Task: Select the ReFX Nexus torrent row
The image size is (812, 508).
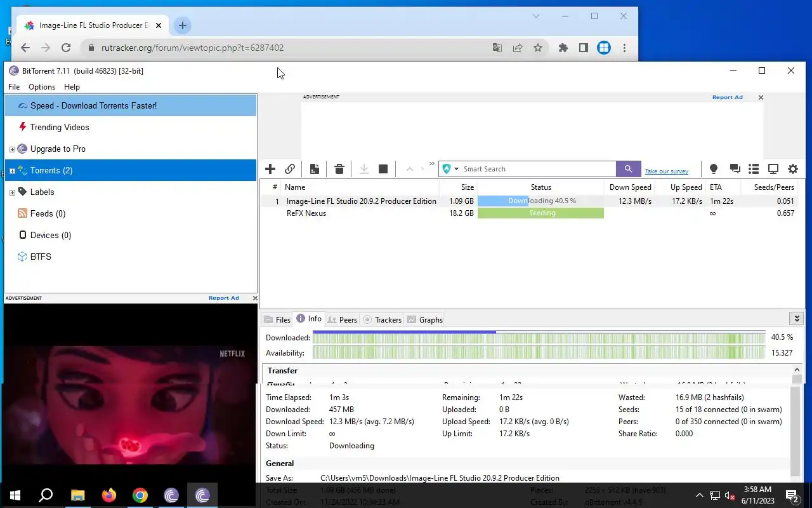Action: (x=531, y=213)
